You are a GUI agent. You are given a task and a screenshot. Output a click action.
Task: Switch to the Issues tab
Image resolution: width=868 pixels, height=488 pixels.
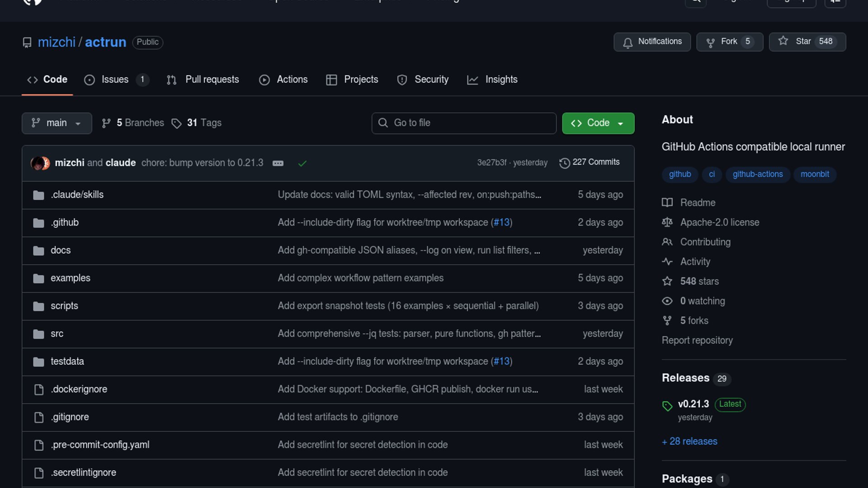pos(115,80)
